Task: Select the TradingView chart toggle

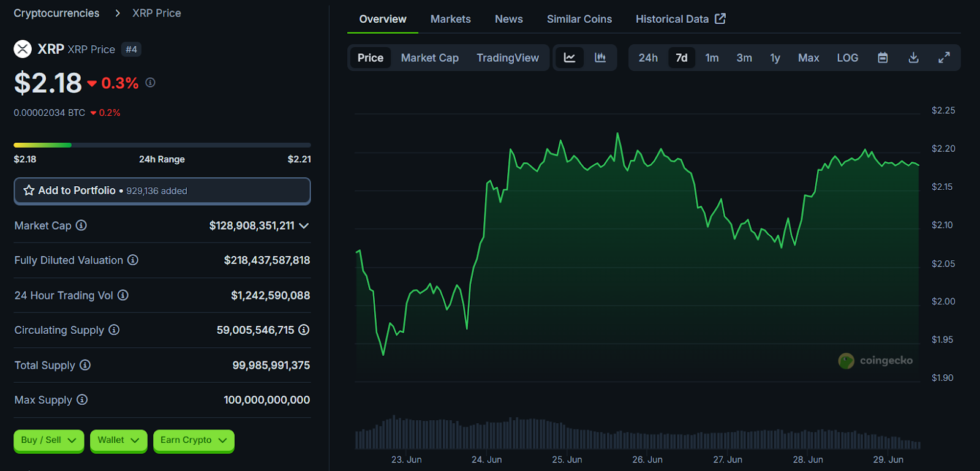Action: pyautogui.click(x=508, y=58)
